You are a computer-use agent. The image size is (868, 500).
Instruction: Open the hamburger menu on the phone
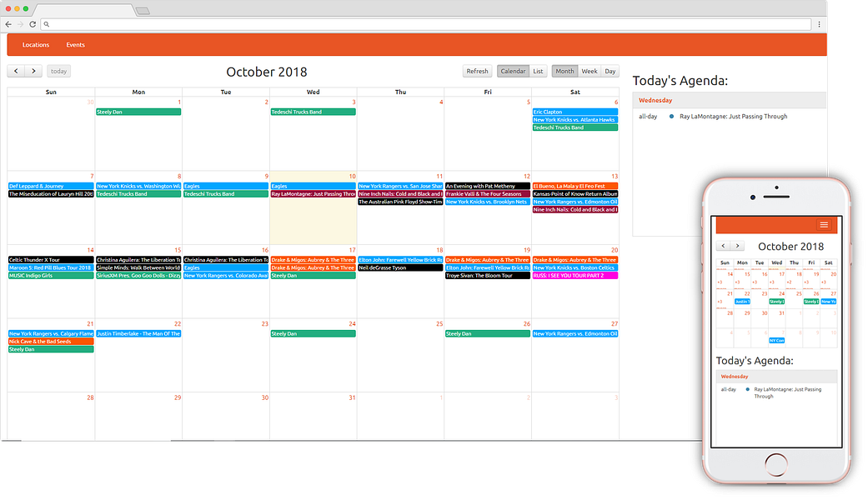pyautogui.click(x=824, y=224)
